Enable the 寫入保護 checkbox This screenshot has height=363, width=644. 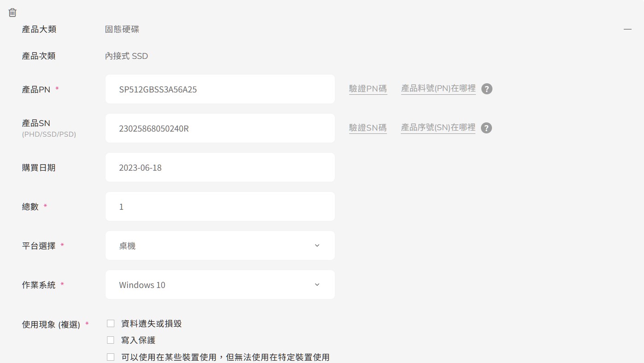111,340
